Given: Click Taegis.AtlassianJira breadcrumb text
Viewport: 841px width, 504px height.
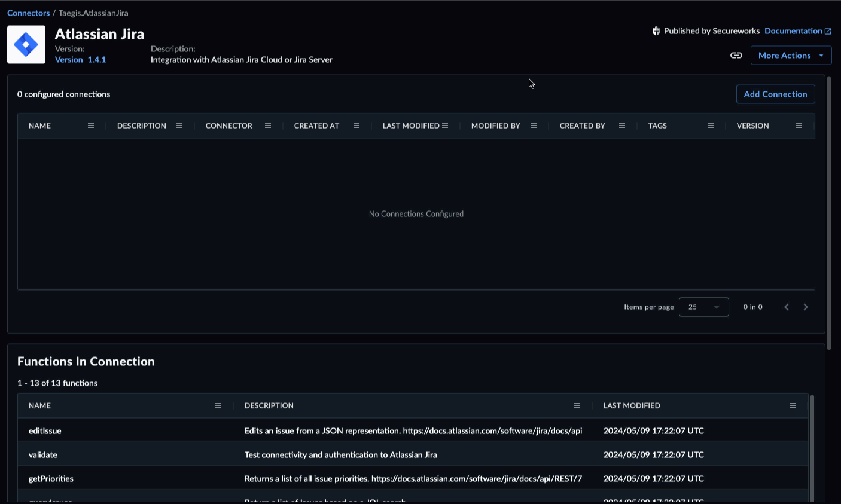Looking at the screenshot, I should click(x=93, y=13).
